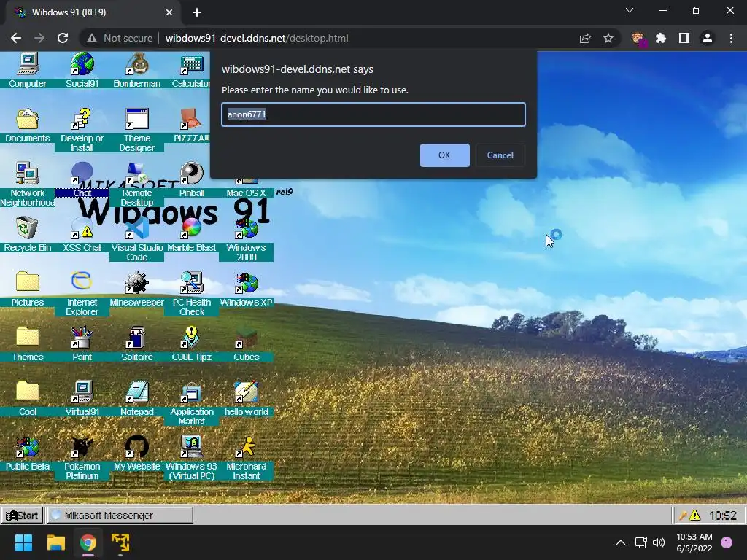Open the Wibdows 91 Start button
Image resolution: width=747 pixels, height=560 pixels.
pyautogui.click(x=23, y=516)
